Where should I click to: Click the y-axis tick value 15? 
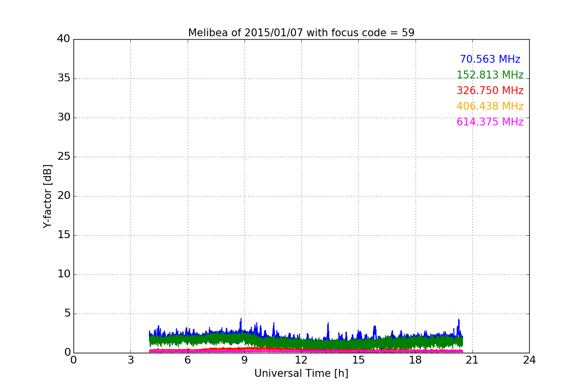point(64,235)
